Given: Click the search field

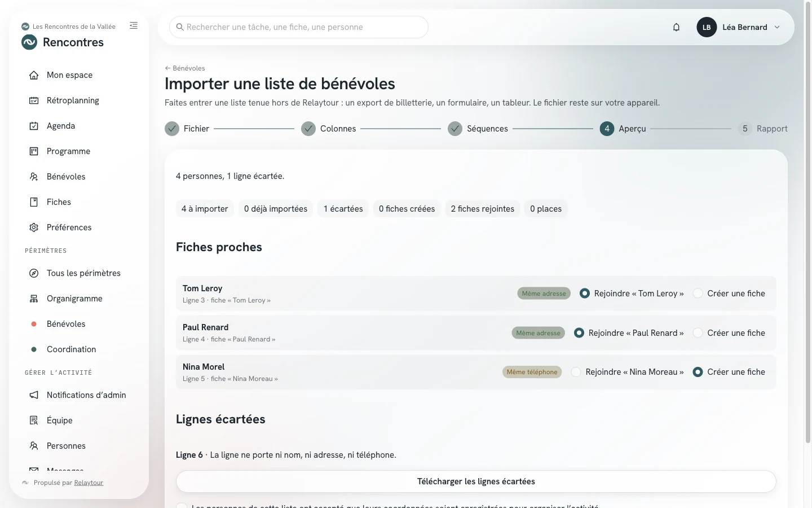Looking at the screenshot, I should coord(299,27).
